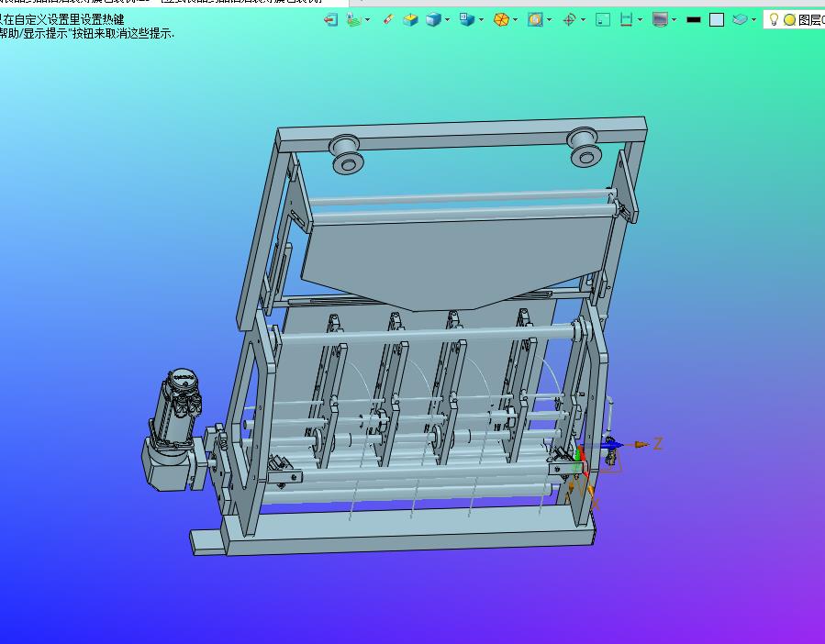Expand dropdown beside orange faceted sphere

[515, 20]
